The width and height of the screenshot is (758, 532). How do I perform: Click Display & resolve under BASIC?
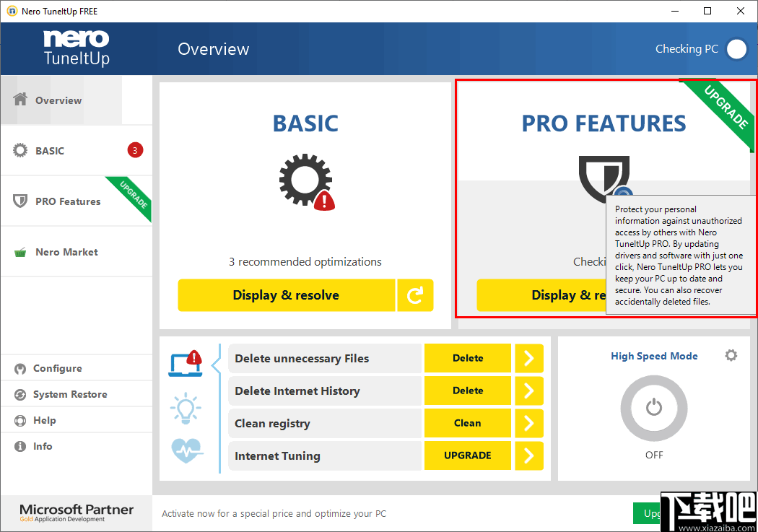point(286,295)
